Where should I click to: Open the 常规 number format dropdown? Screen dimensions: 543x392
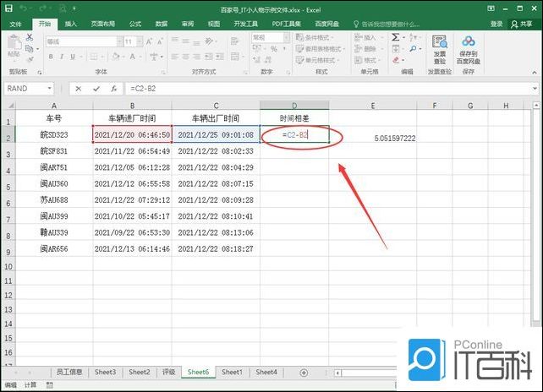(286, 39)
